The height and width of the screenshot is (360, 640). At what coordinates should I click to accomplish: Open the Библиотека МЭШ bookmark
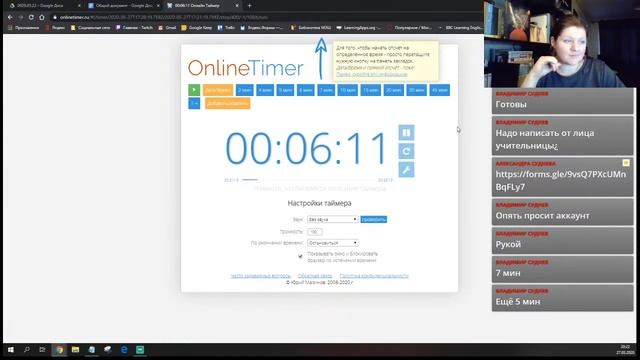tap(311, 28)
